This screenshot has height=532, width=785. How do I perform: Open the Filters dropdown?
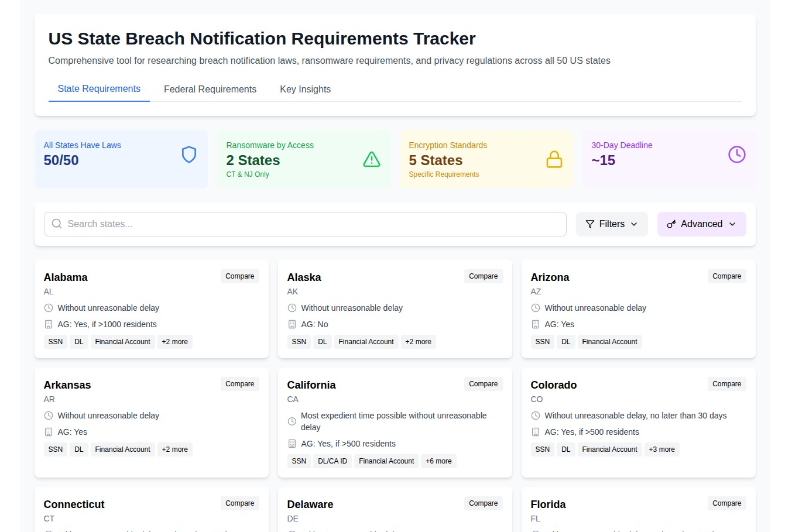pyautogui.click(x=611, y=224)
